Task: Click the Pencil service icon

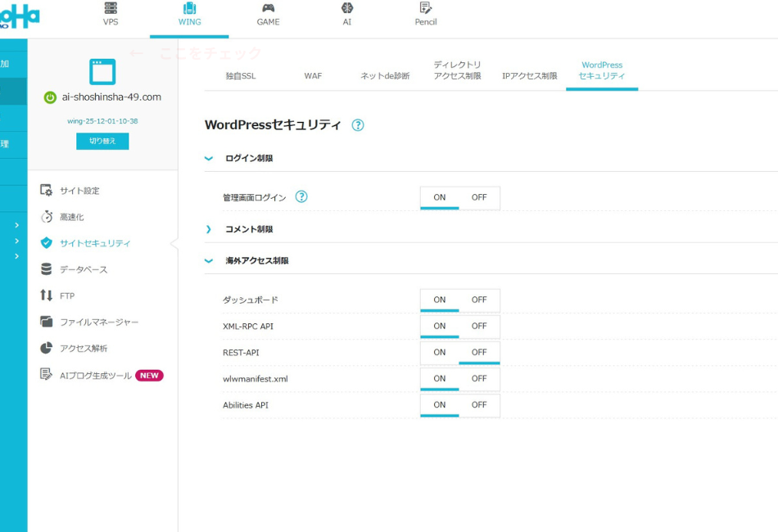Action: [x=425, y=15]
